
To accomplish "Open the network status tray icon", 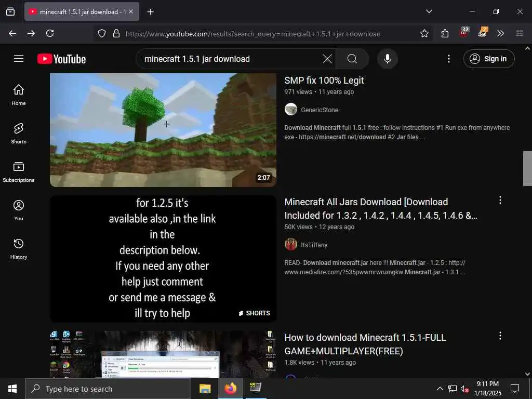I will coord(453,389).
